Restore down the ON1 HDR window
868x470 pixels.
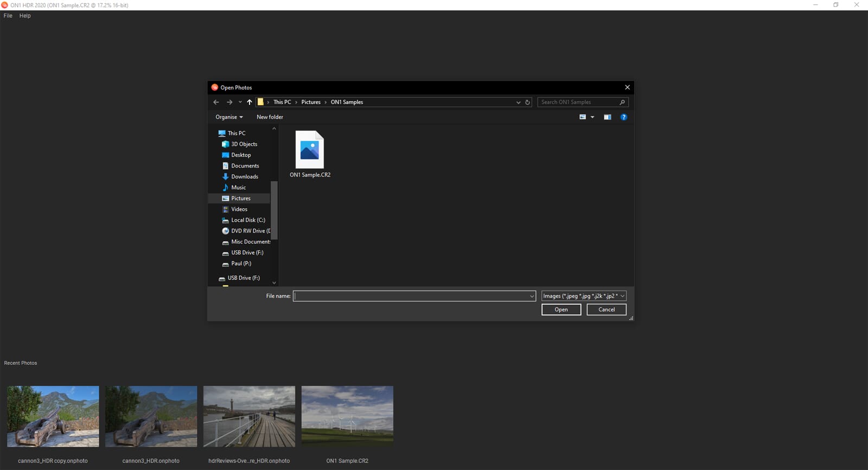[x=836, y=5]
